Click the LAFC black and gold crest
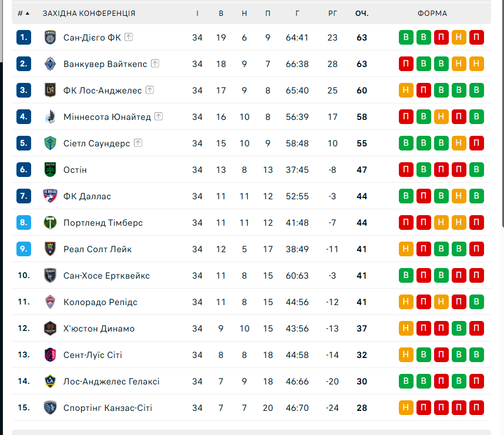Screen dimensions: 504x435 point(50,91)
